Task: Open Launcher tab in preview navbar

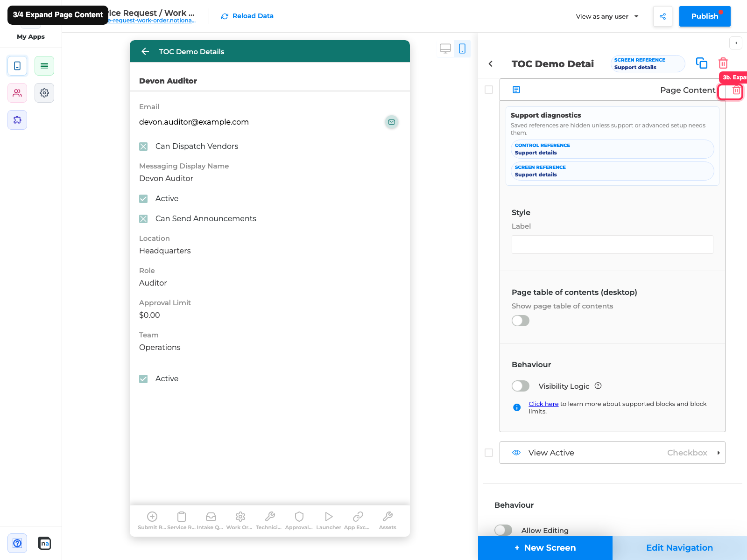Action: [329, 521]
